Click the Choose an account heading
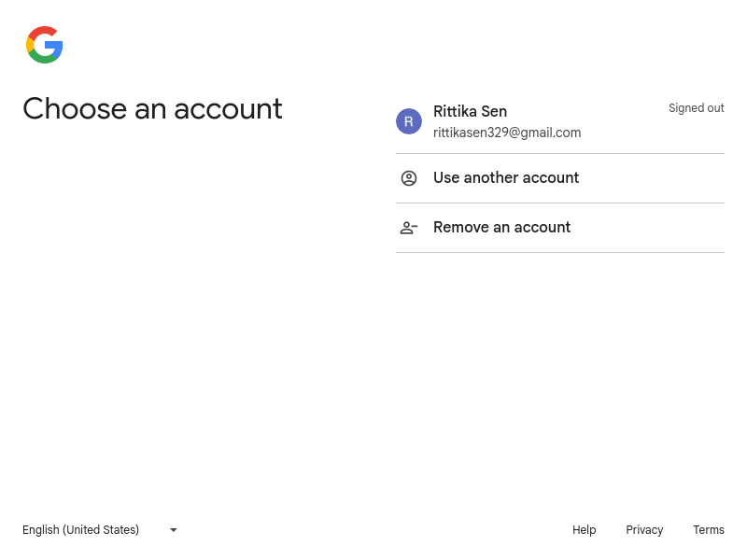 click(x=152, y=108)
